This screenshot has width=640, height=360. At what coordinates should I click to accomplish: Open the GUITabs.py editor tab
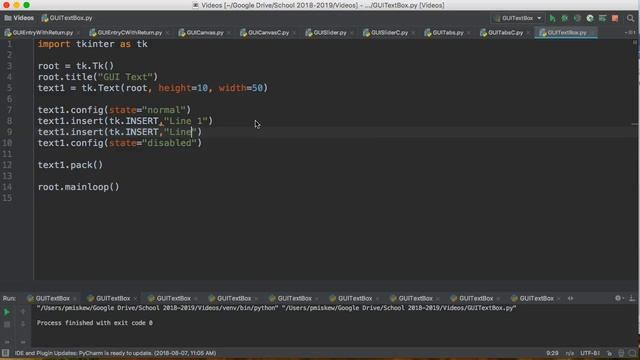coord(447,33)
